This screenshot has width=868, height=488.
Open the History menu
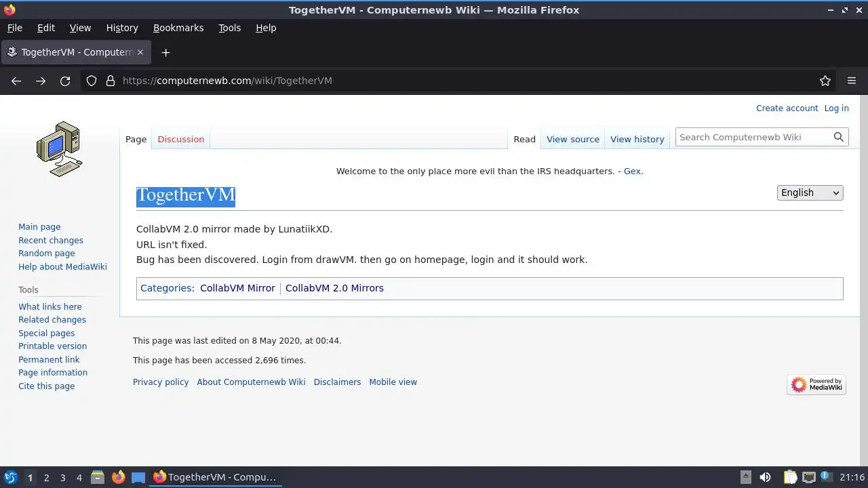click(x=122, y=28)
